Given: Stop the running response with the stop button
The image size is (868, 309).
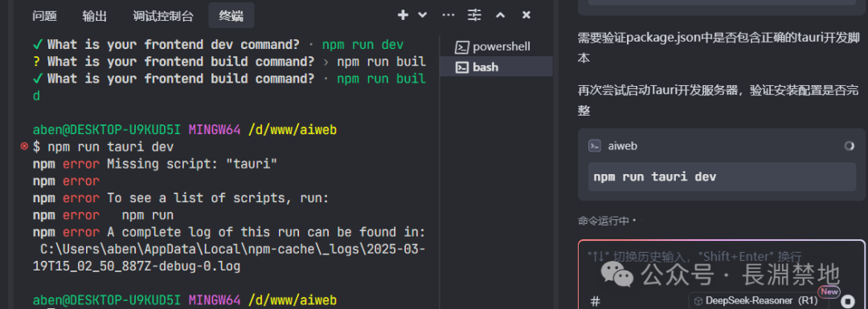Looking at the screenshot, I should point(848,301).
